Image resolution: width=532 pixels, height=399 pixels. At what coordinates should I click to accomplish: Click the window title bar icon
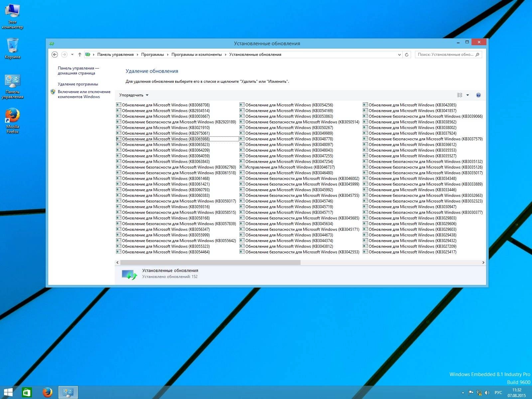[x=52, y=44]
